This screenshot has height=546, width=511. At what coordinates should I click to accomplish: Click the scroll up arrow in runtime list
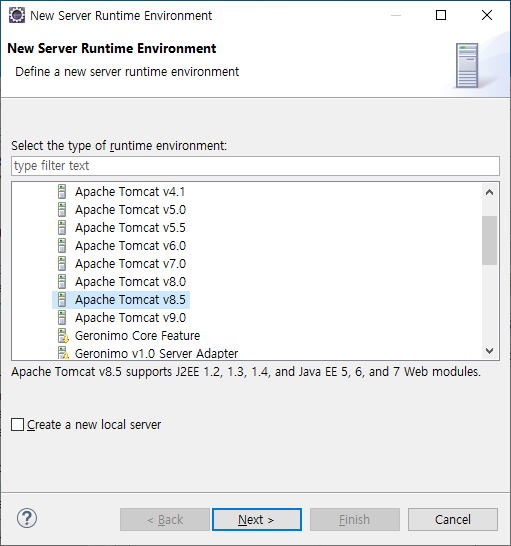pyautogui.click(x=489, y=192)
